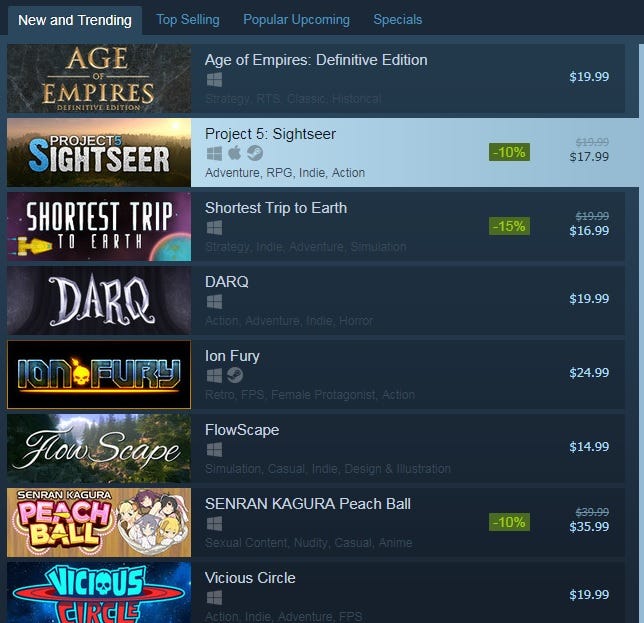Image resolution: width=644 pixels, height=623 pixels.
Task: Click the Apple icon under Project 5: Sightseer
Action: (x=235, y=153)
